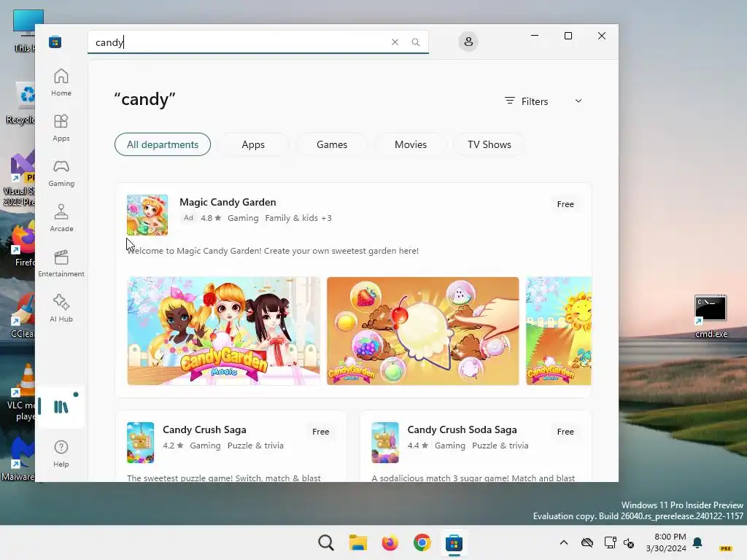Clear the search box with the X icon
Screen dimensions: 747x560
(395, 42)
